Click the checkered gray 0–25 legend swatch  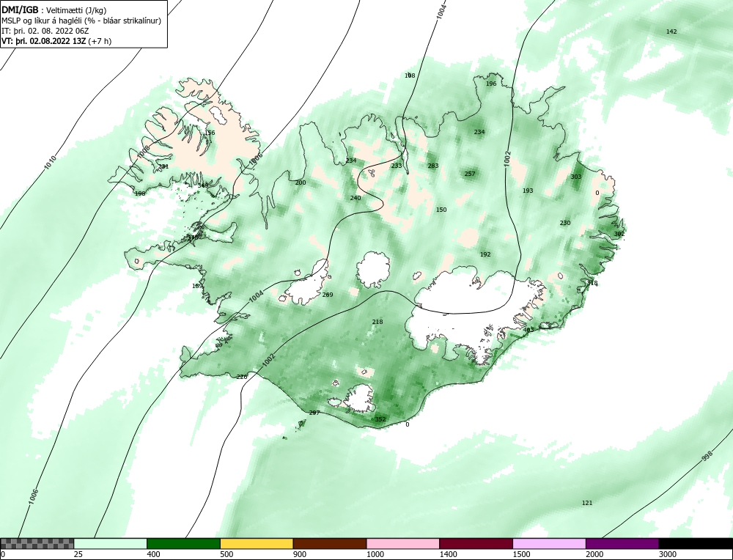click(37, 544)
